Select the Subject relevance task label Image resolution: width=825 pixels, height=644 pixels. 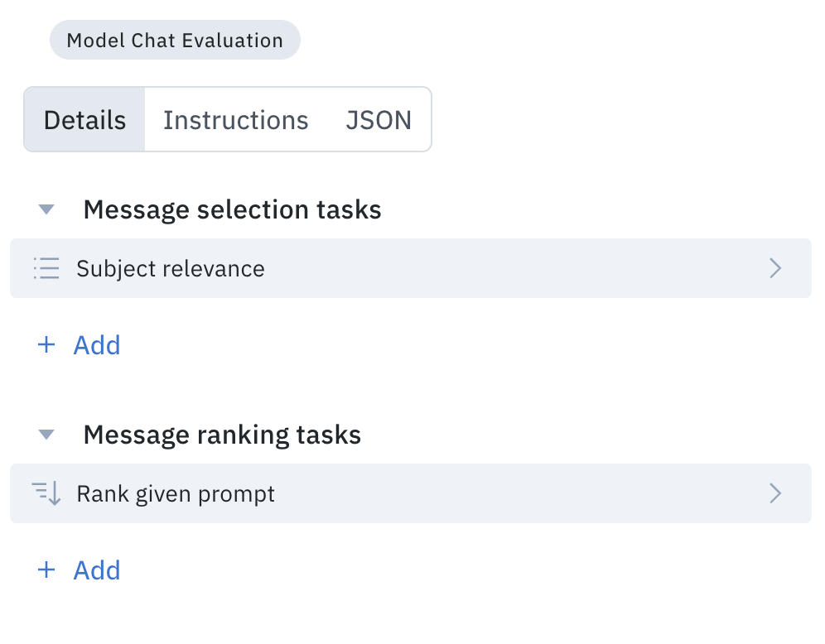[171, 269]
